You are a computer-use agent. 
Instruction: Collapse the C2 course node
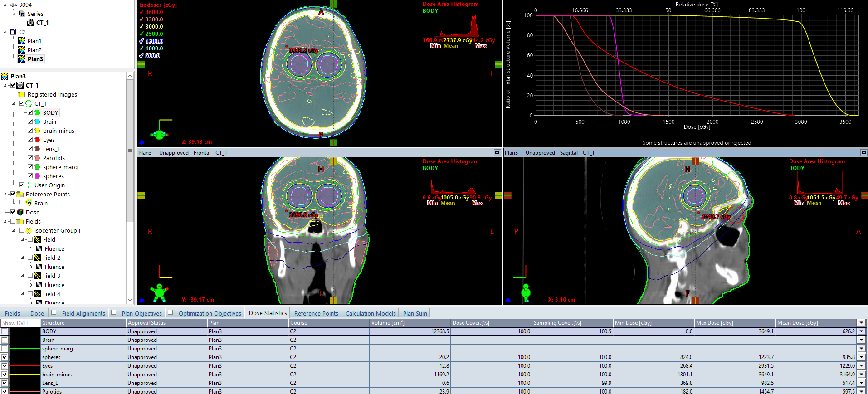coord(5,32)
